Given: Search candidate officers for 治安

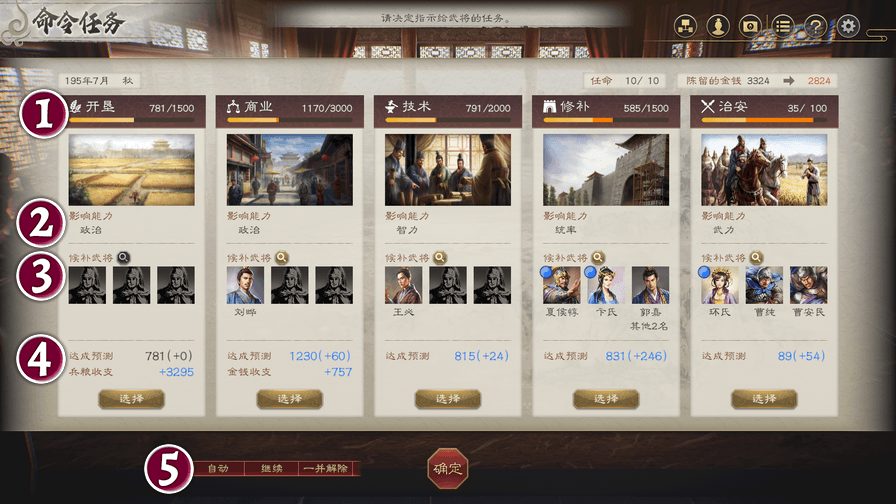Looking at the screenshot, I should click(x=755, y=258).
